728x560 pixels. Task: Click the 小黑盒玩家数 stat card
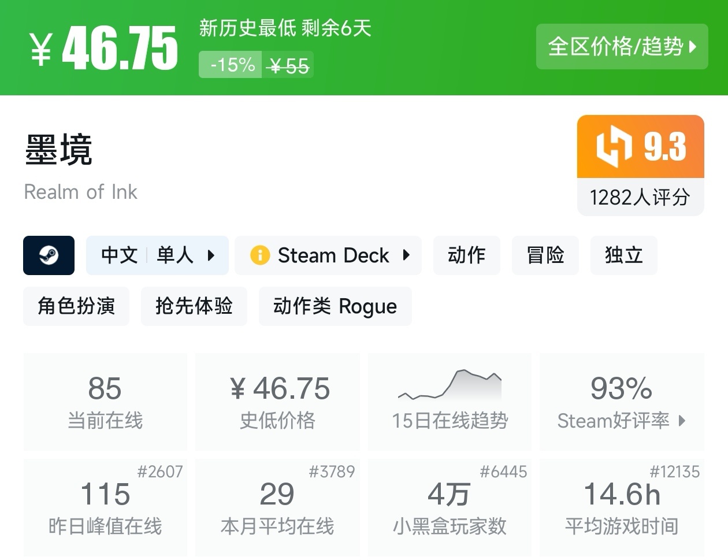click(x=450, y=507)
